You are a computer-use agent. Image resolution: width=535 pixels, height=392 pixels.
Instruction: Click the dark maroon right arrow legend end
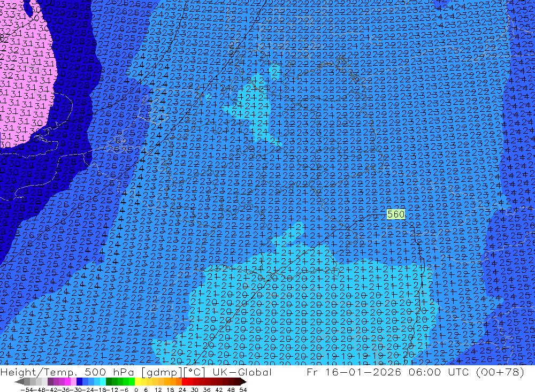[x=242, y=381]
